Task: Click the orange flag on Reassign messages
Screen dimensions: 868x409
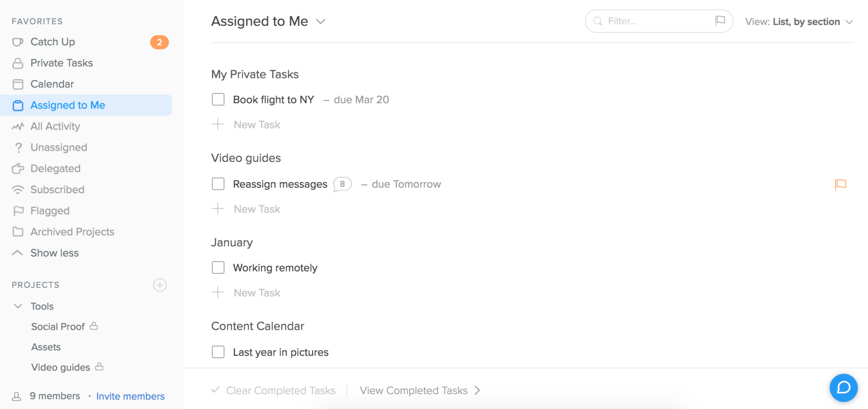Action: click(x=840, y=184)
